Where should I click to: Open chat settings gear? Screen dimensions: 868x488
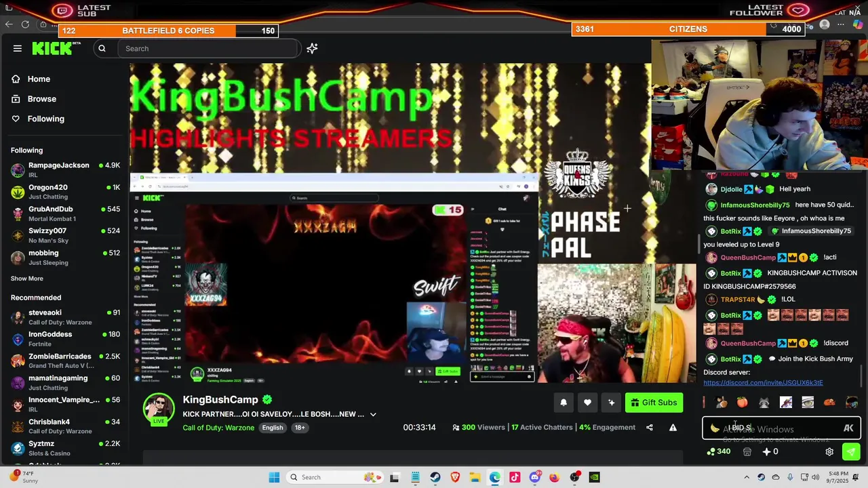tap(829, 451)
